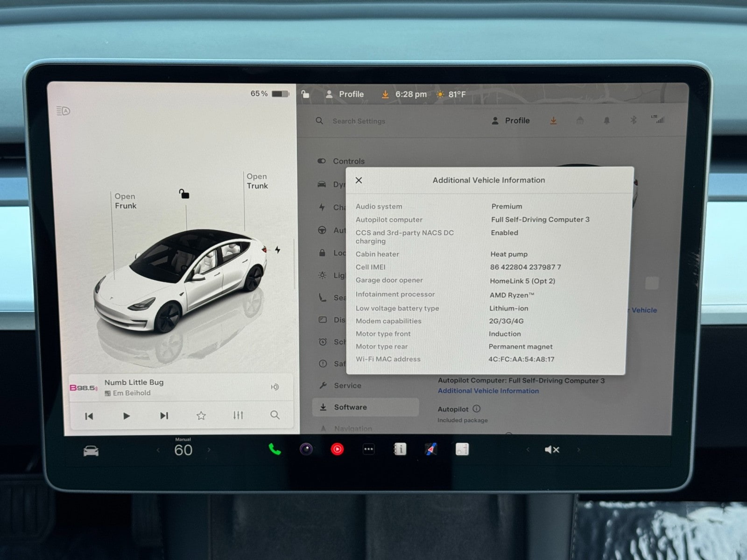Image resolution: width=747 pixels, height=560 pixels.
Task: Close the Additional Vehicle Information dialog
Action: 359,180
